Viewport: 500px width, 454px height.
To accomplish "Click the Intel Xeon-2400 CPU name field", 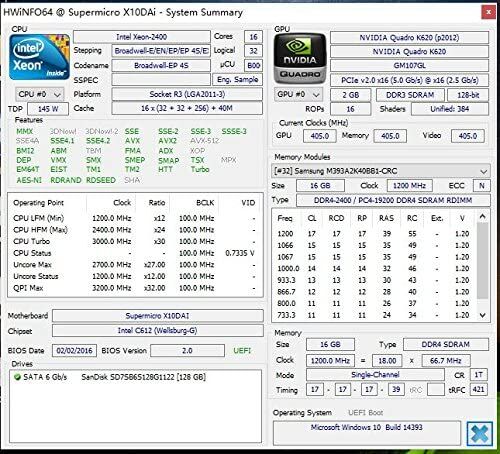I will click(142, 37).
